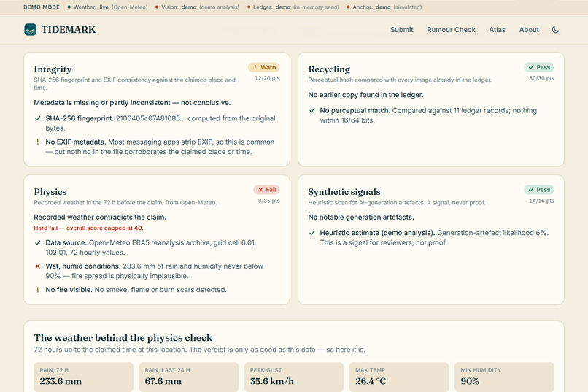Click 'Weather: live (Open-Meteo)' status text

pyautogui.click(x=110, y=7)
